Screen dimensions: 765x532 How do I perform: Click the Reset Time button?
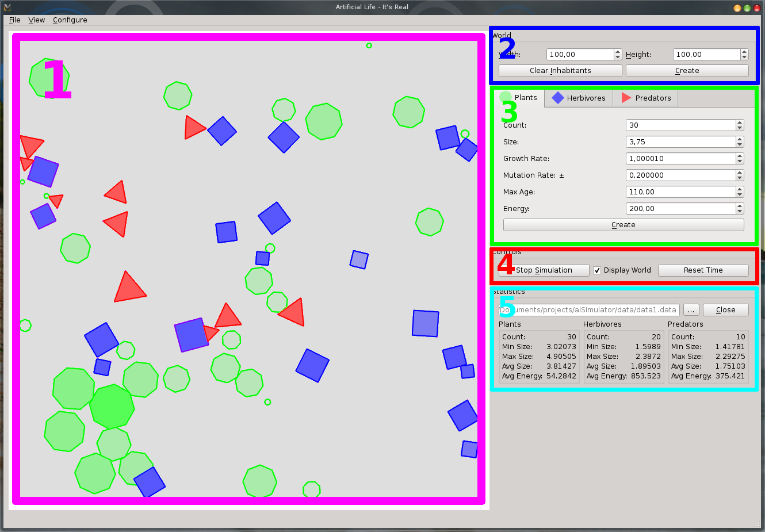tap(703, 270)
